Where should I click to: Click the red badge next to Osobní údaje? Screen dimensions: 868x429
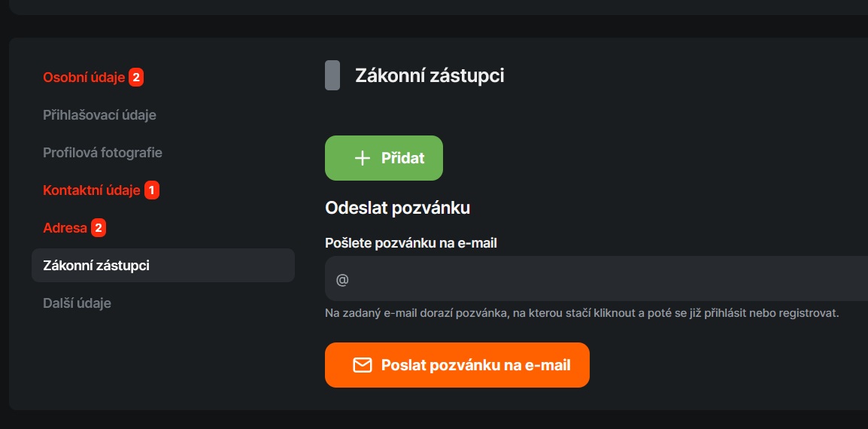136,77
